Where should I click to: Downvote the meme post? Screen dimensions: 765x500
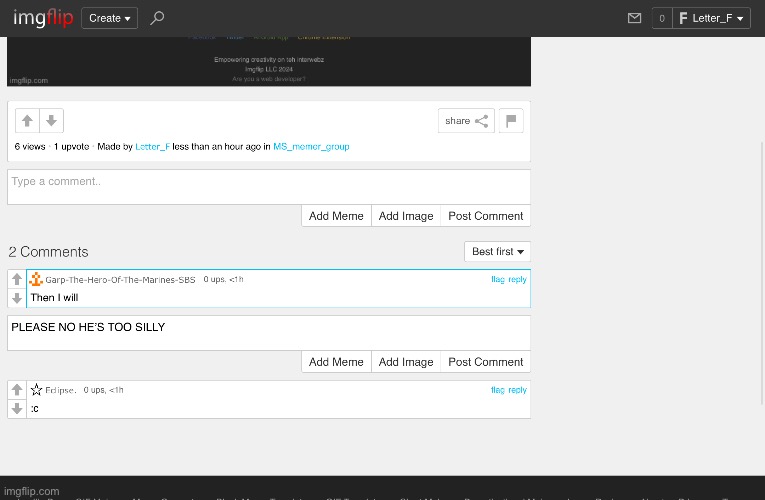51,120
